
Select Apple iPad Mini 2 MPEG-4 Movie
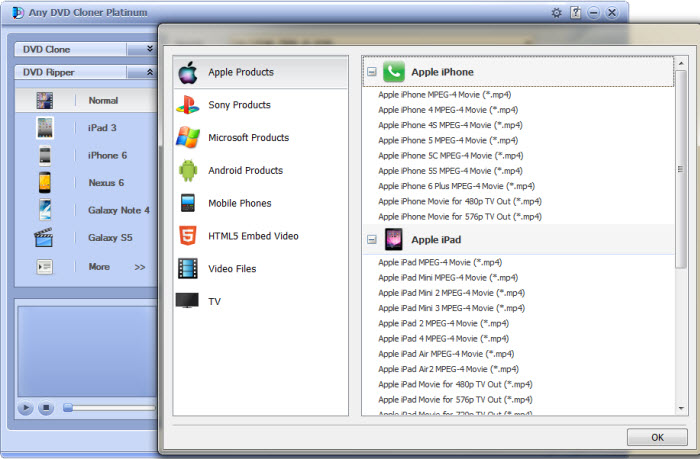pos(452,293)
